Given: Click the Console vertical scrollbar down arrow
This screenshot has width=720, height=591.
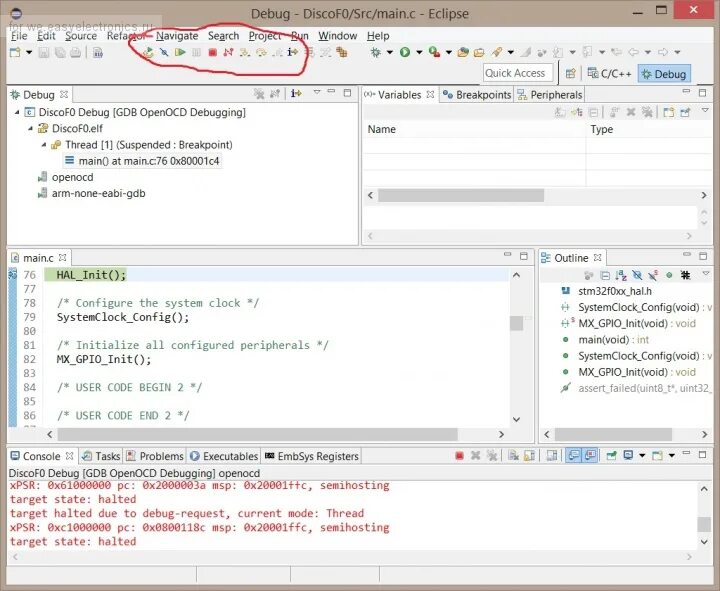Looking at the screenshot, I should 704,542.
